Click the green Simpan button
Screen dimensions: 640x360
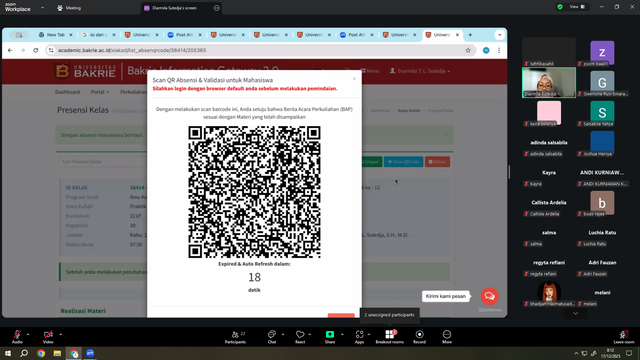tap(371, 162)
